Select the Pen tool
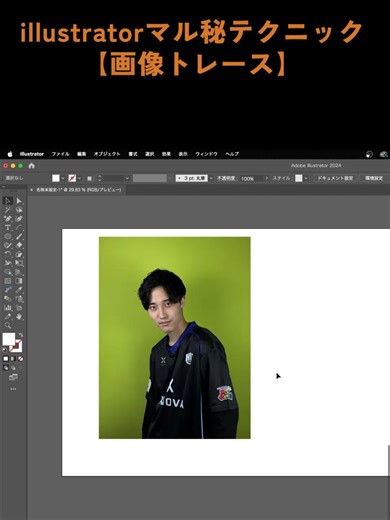The height and width of the screenshot is (520, 390). [x=8, y=219]
